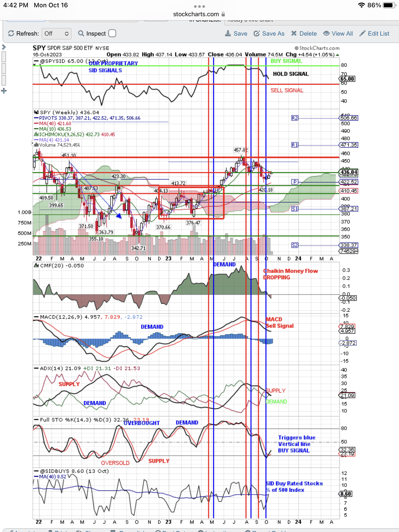Click the 387.21 price axis tag
Screen dimensions: 399x532
(349, 209)
